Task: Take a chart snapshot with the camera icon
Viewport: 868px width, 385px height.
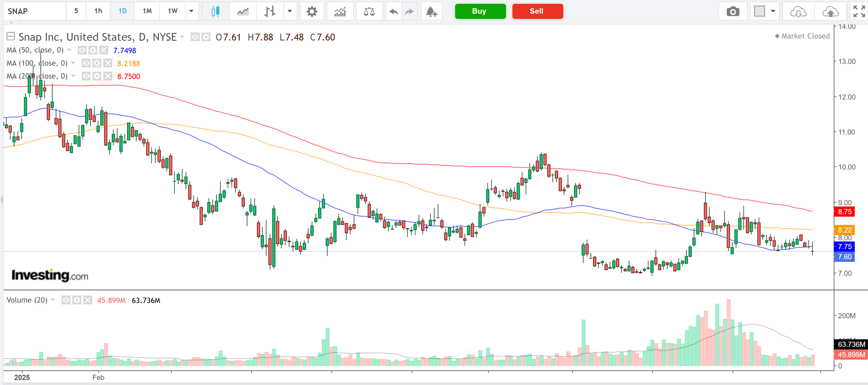Action: click(x=733, y=11)
